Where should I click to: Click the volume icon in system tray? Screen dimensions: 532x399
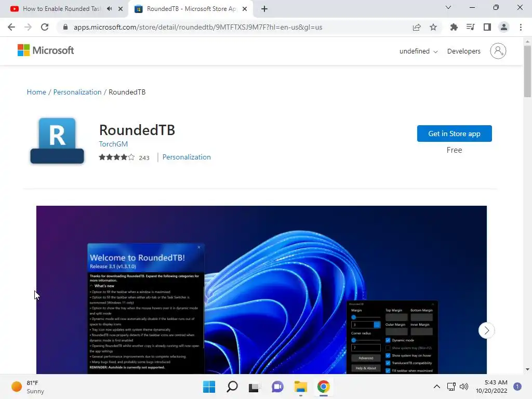point(464,387)
